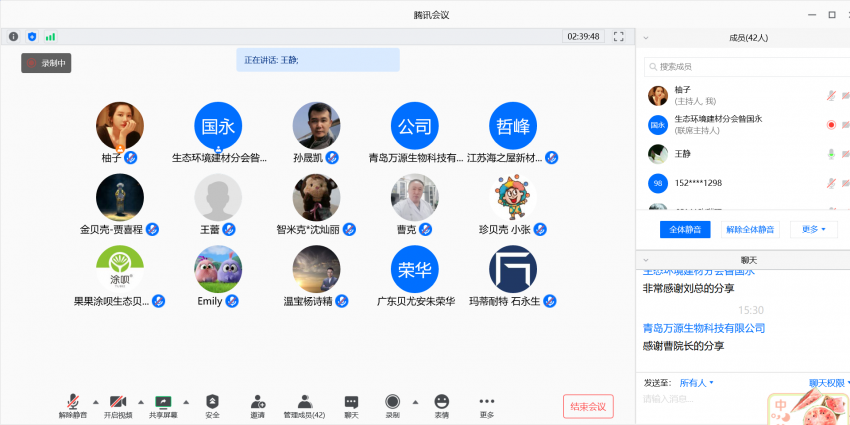The width and height of the screenshot is (850, 425).
Task: Mute everyone with 全体静音 button
Action: 685,229
